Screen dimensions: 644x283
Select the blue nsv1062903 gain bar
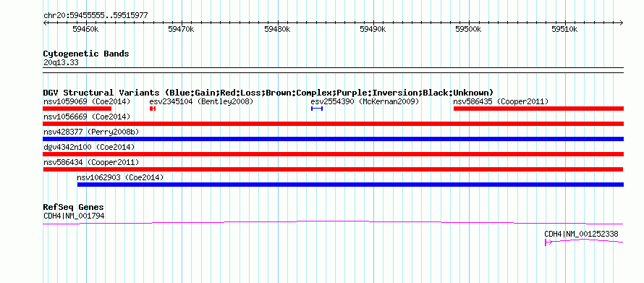click(x=350, y=185)
